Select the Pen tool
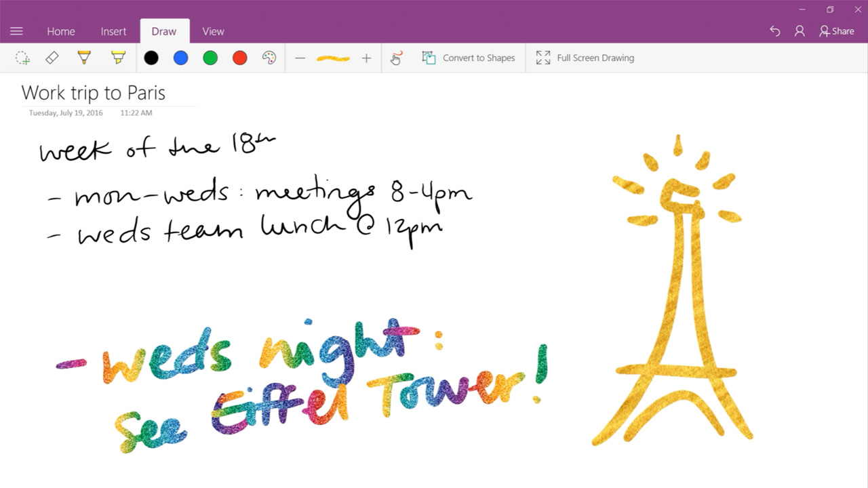 (83, 58)
